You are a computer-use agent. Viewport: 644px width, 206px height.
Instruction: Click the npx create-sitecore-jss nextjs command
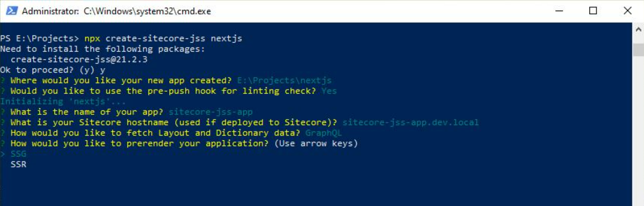163,38
